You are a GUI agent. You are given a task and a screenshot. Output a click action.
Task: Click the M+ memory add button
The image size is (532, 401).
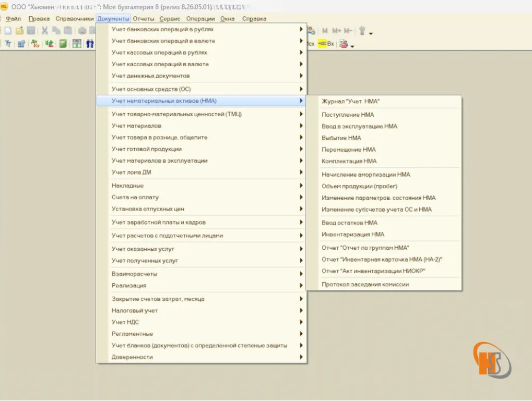click(337, 31)
